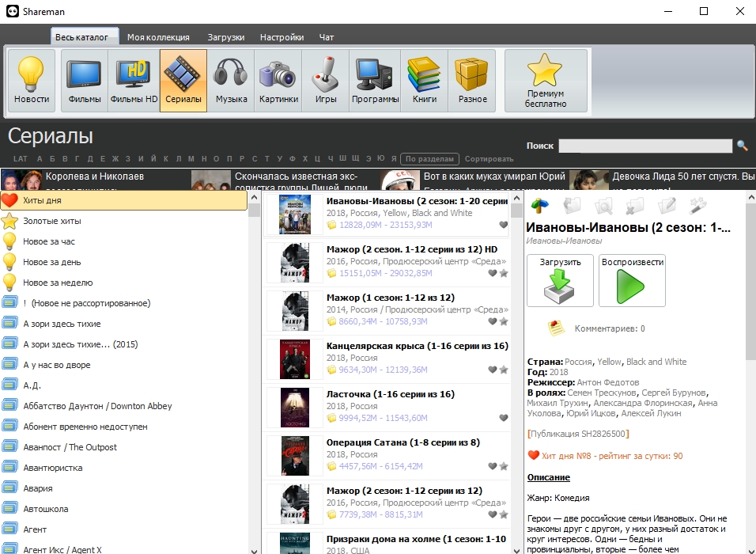
Task: Toggle star on Мажор 2 сезон HD row
Action: [x=504, y=273]
